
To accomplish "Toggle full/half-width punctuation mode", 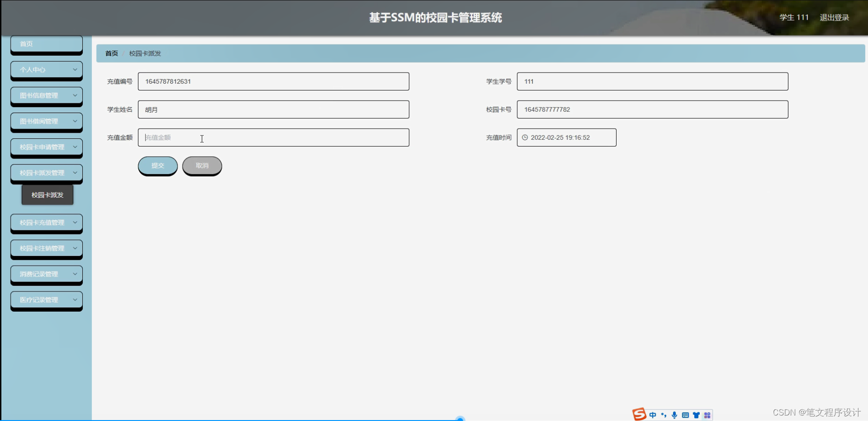I will pyautogui.click(x=664, y=415).
